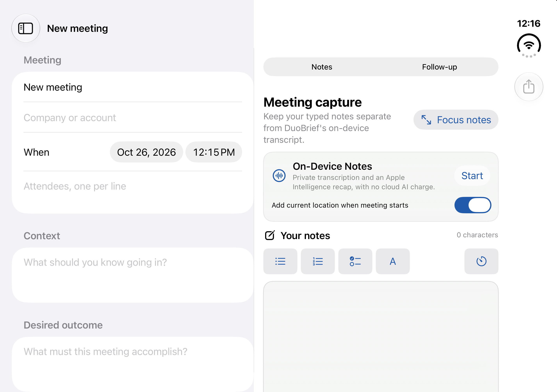The image size is (557, 392).
Task: Open text formatting with the A button
Action: coord(393,261)
